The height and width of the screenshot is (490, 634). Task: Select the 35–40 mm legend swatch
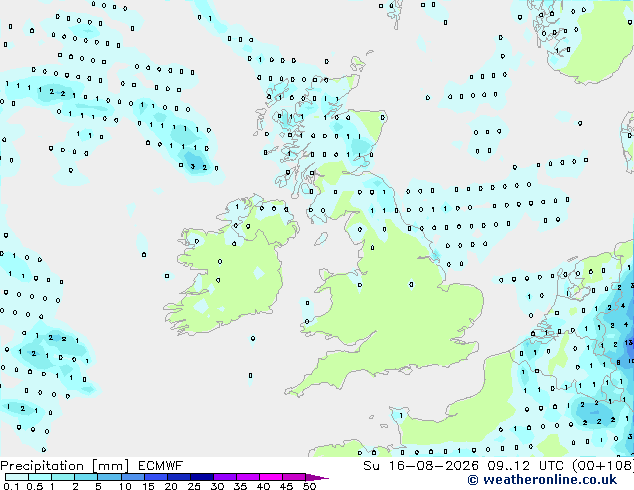[x=248, y=477]
